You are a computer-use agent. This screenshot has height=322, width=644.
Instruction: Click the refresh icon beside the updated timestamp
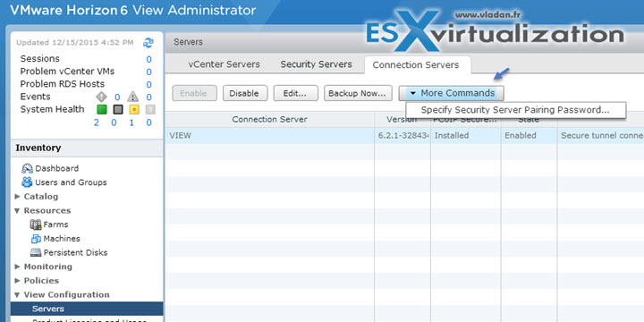click(x=148, y=42)
